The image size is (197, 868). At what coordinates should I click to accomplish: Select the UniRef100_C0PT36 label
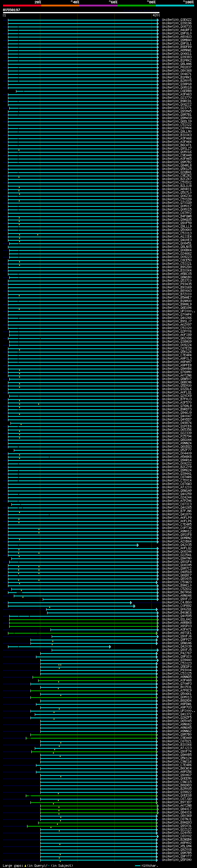[176, 528]
